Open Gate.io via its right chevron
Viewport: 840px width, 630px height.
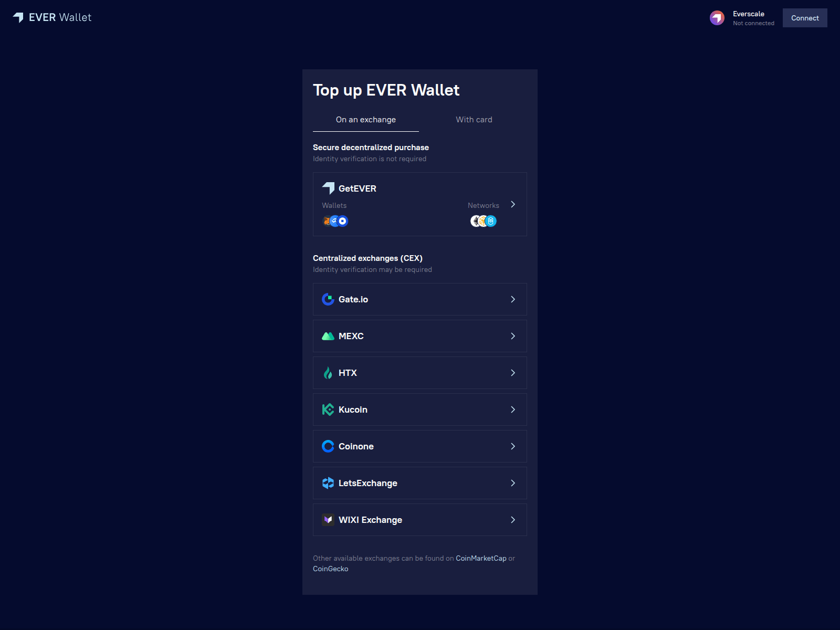513,299
